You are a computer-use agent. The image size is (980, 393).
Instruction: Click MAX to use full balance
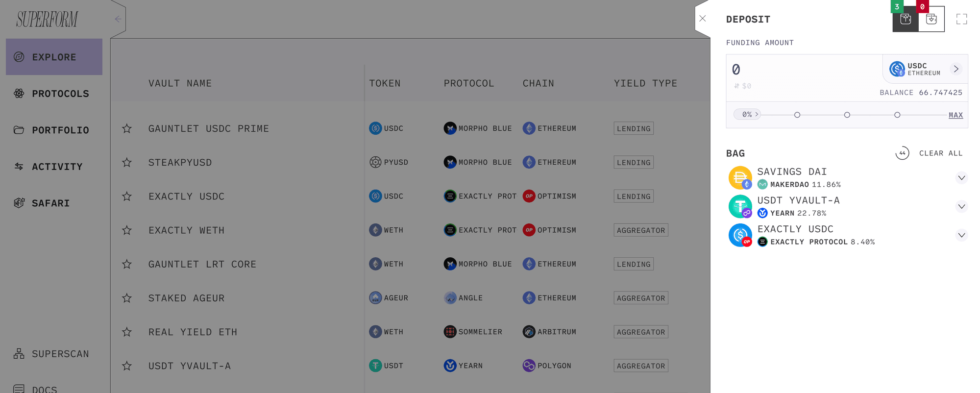pos(955,115)
